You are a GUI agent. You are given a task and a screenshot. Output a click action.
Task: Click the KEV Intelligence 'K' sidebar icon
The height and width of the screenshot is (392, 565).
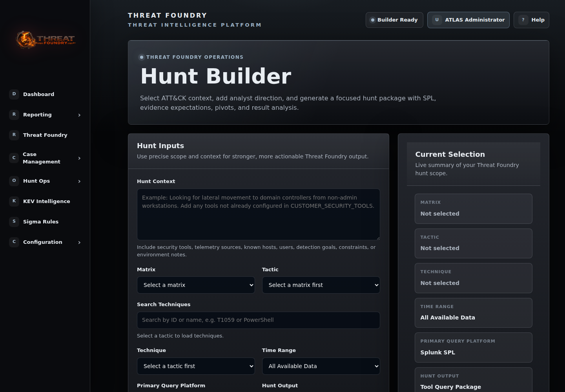pos(14,201)
